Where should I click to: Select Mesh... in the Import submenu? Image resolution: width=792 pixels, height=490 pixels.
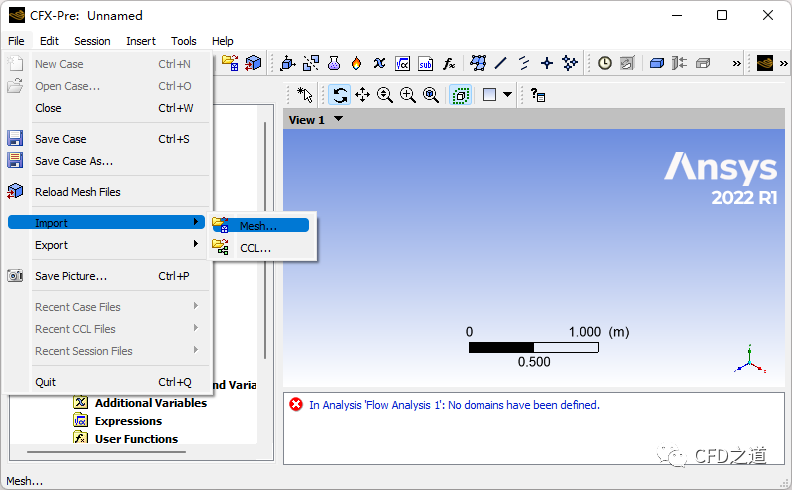coord(260,226)
